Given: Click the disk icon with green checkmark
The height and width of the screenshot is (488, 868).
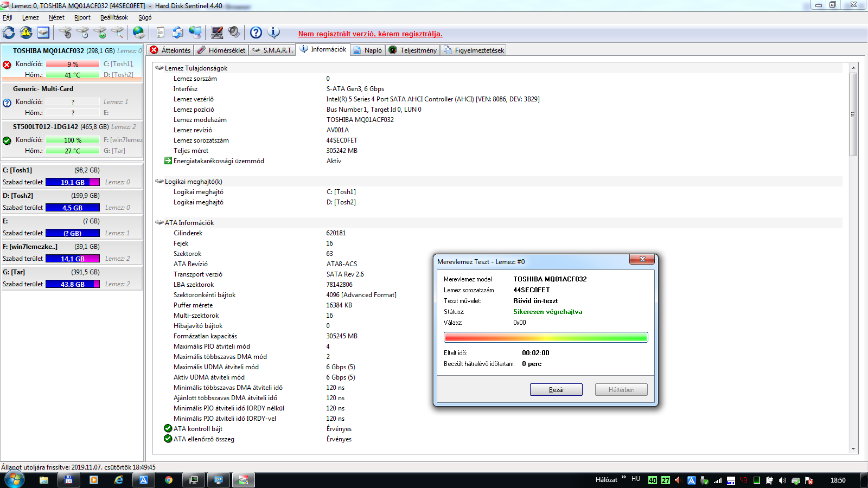Looking at the screenshot, I should click(x=100, y=33).
